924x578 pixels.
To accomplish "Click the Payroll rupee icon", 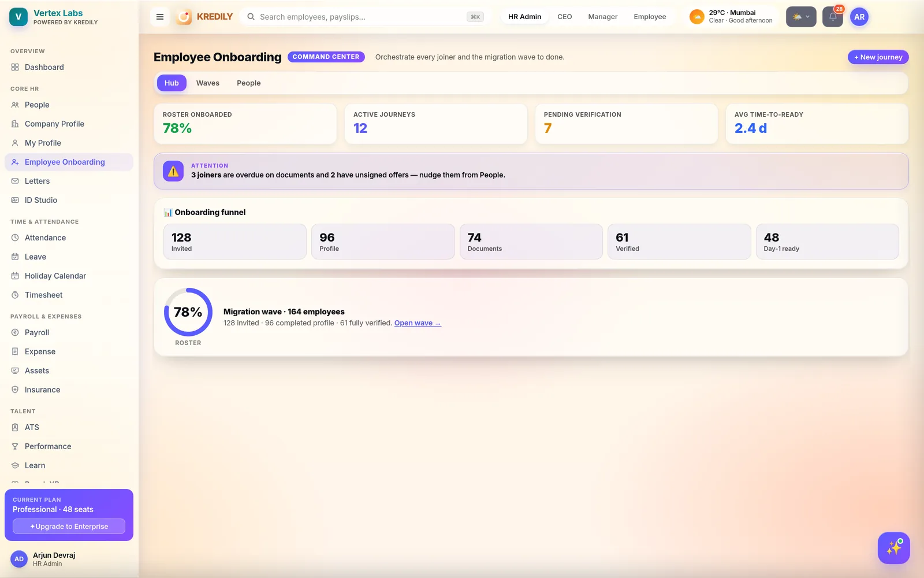I will [15, 332].
